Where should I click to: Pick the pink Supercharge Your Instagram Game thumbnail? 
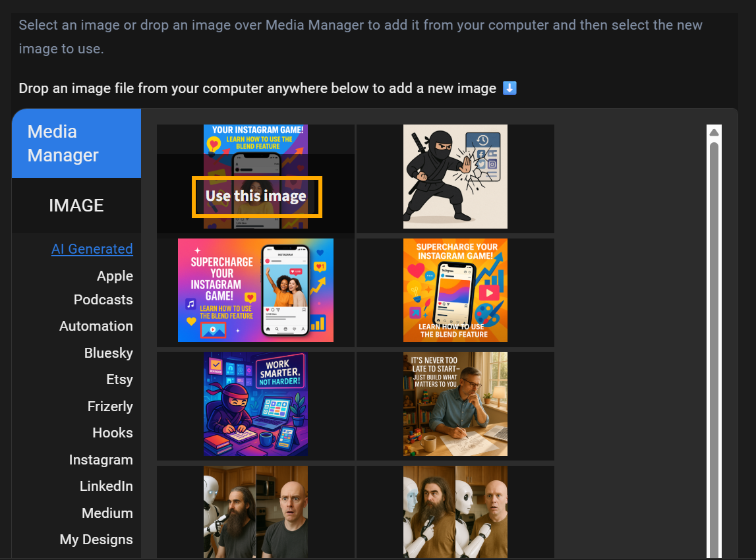(256, 290)
